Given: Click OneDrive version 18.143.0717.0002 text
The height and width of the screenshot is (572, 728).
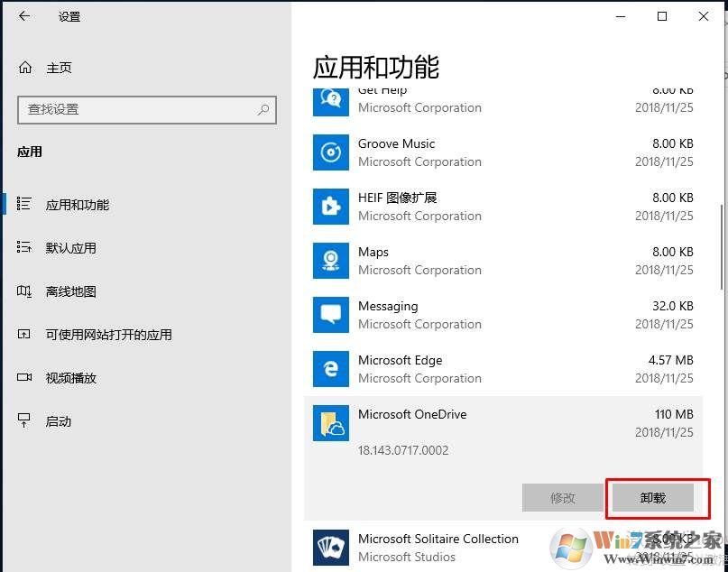Looking at the screenshot, I should tap(402, 450).
